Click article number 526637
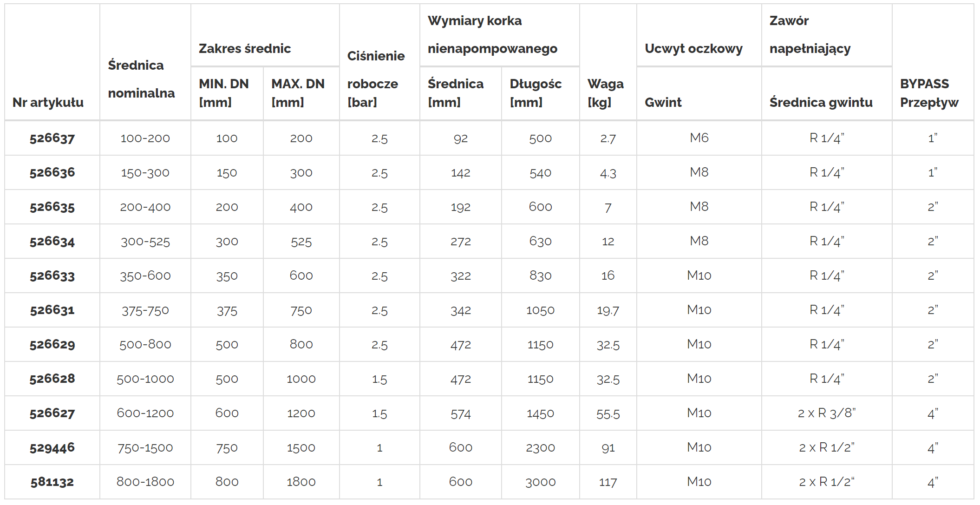 pos(52,138)
